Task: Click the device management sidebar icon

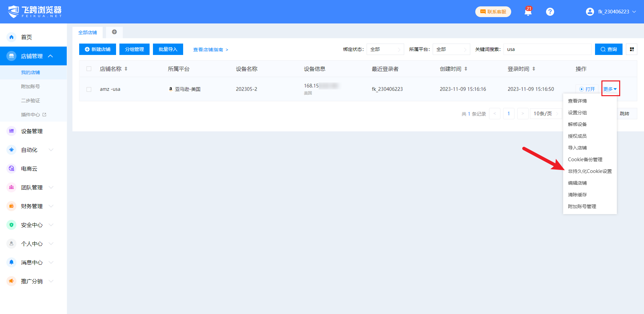Action: [x=11, y=131]
